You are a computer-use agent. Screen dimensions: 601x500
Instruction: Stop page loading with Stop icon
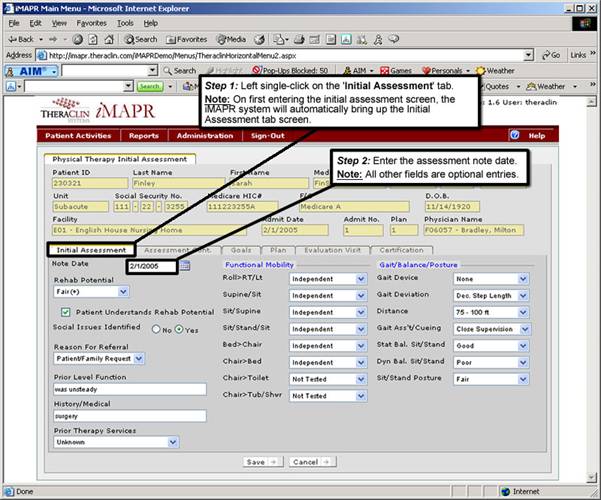78,39
